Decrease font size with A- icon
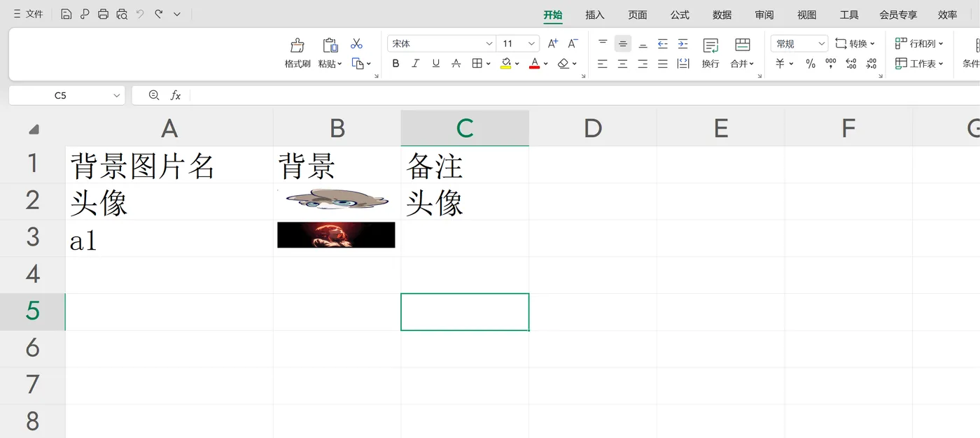This screenshot has height=438, width=980. (x=573, y=43)
